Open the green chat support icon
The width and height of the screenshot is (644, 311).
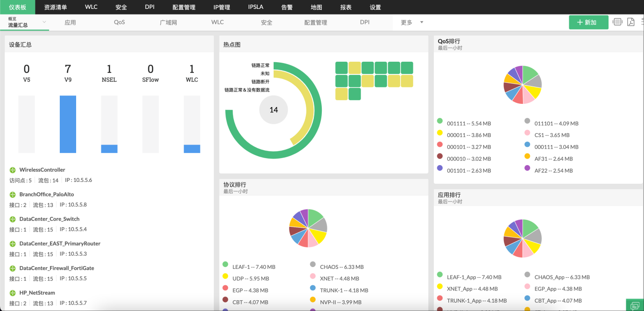pos(635,305)
